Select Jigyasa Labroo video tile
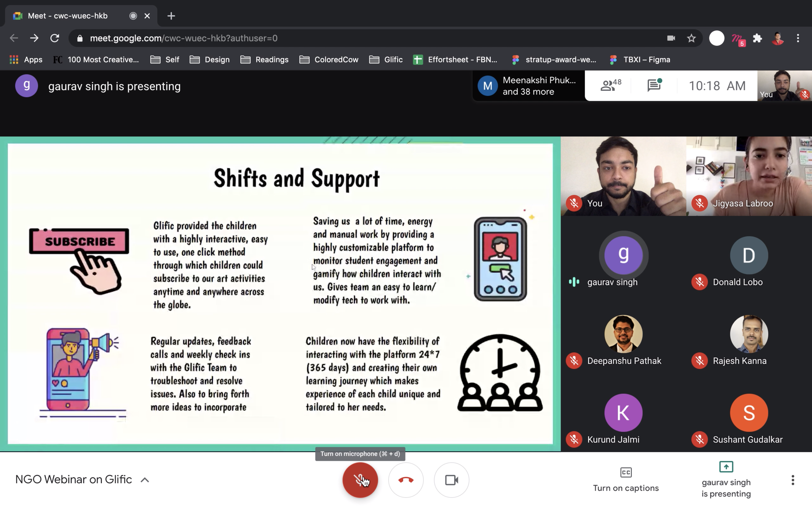The image size is (812, 508). (x=749, y=176)
